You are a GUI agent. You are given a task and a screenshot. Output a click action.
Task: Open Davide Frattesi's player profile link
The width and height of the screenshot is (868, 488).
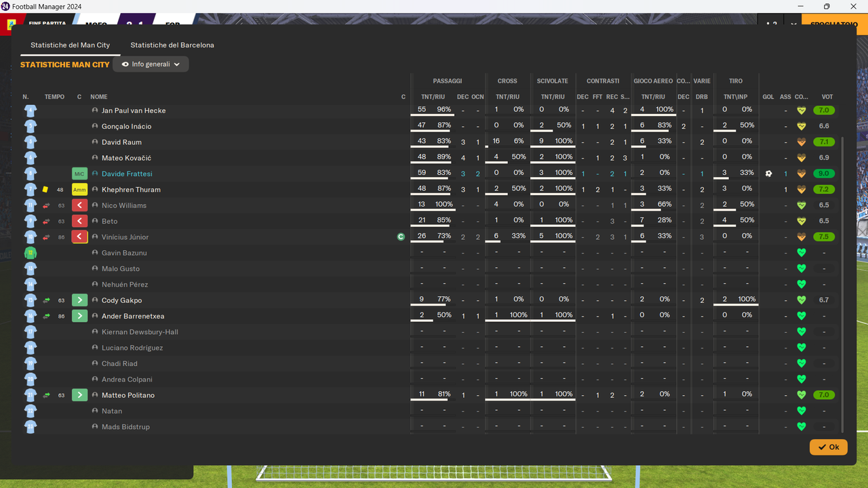point(127,174)
